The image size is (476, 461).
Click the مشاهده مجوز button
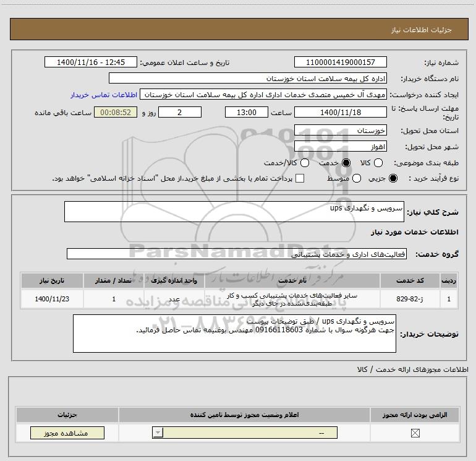click(67, 433)
